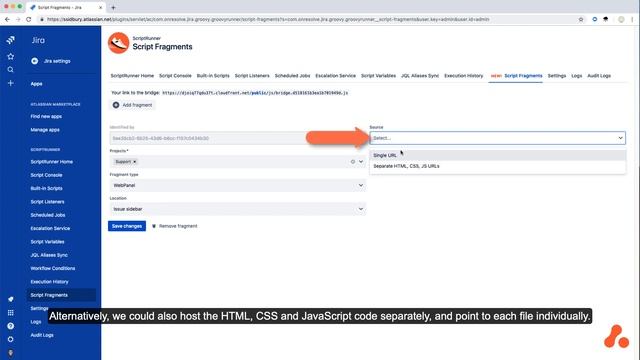
Task: Open the Settings tab
Action: [557, 76]
